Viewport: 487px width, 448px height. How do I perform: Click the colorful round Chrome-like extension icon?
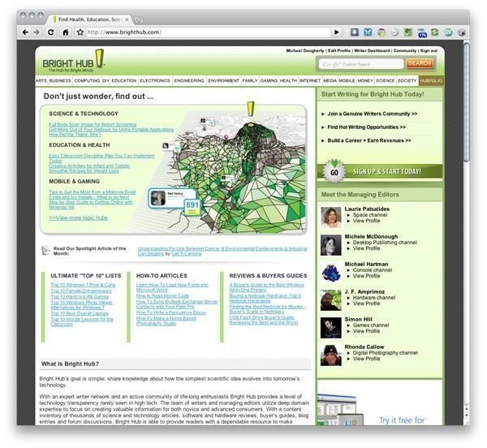381,32
